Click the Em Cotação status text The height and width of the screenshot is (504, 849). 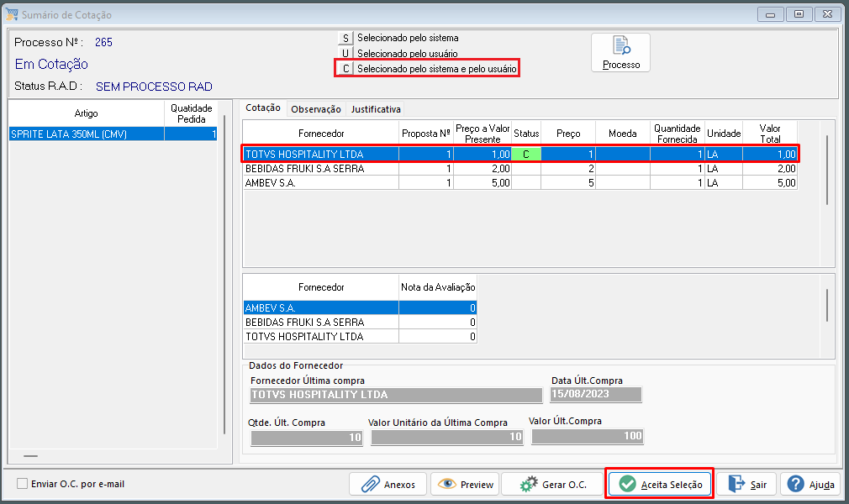[x=51, y=64]
